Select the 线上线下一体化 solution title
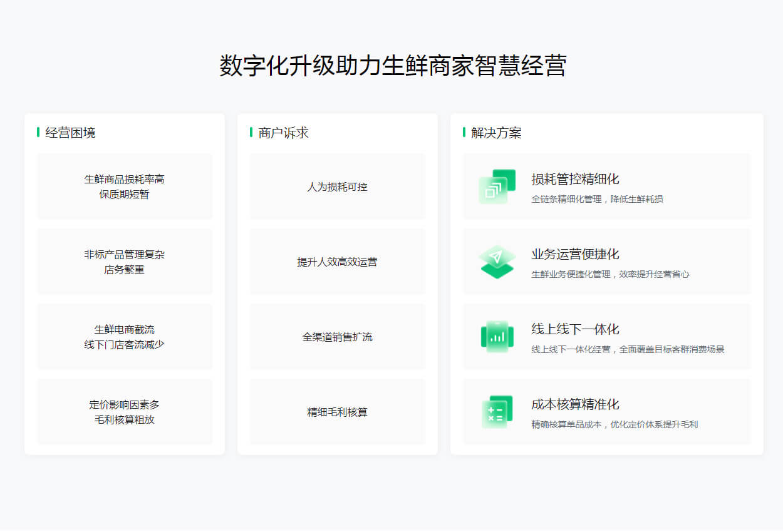Image resolution: width=783 pixels, height=532 pixels. coord(575,329)
